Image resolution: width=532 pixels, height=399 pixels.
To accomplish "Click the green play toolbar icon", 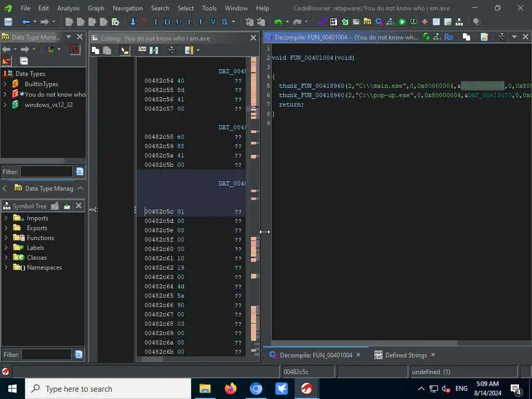I will [402, 22].
